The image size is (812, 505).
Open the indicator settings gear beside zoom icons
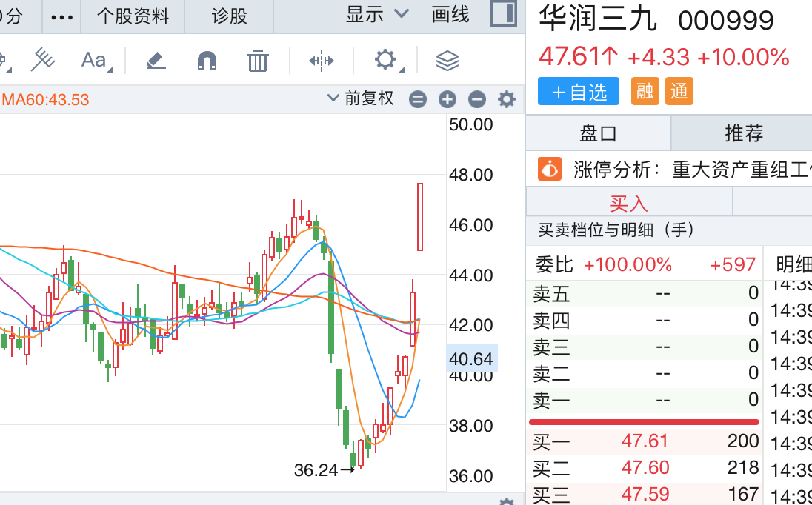coord(506,98)
